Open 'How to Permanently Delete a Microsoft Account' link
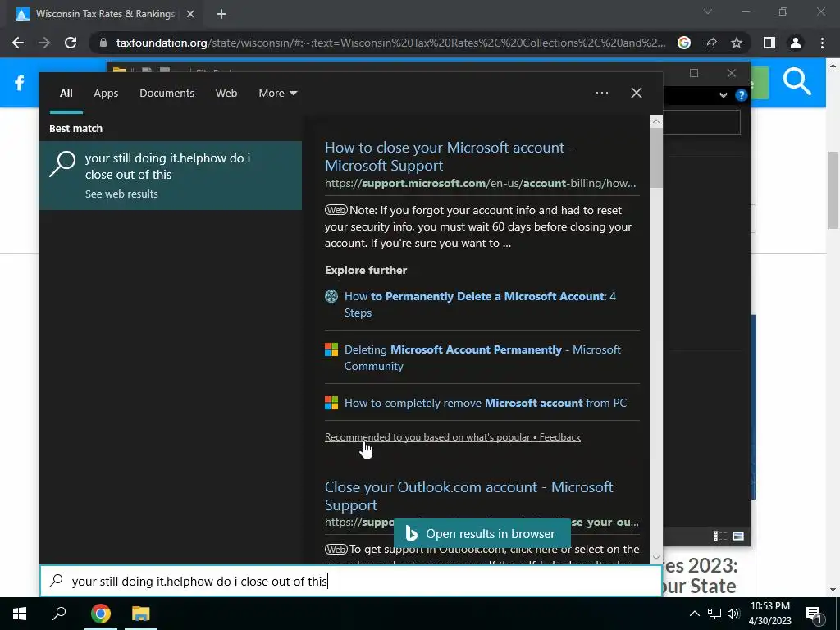 pos(480,304)
